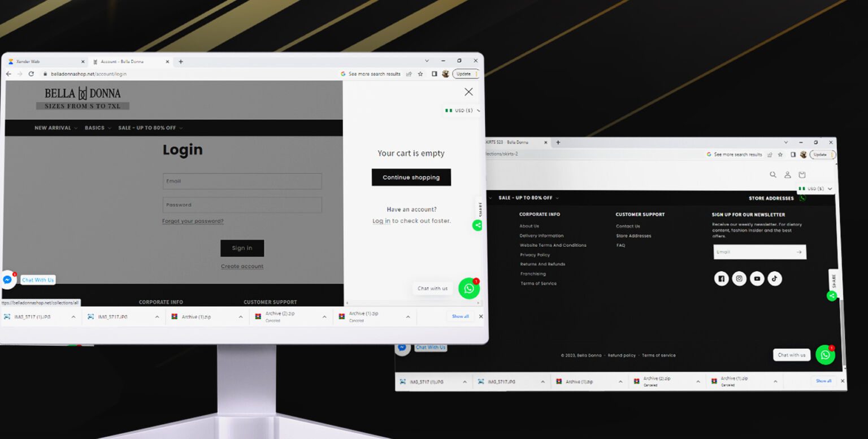Viewport: 868px width, 439px height.
Task: Open the TikTok icon in the Skirts footer
Action: (x=775, y=279)
